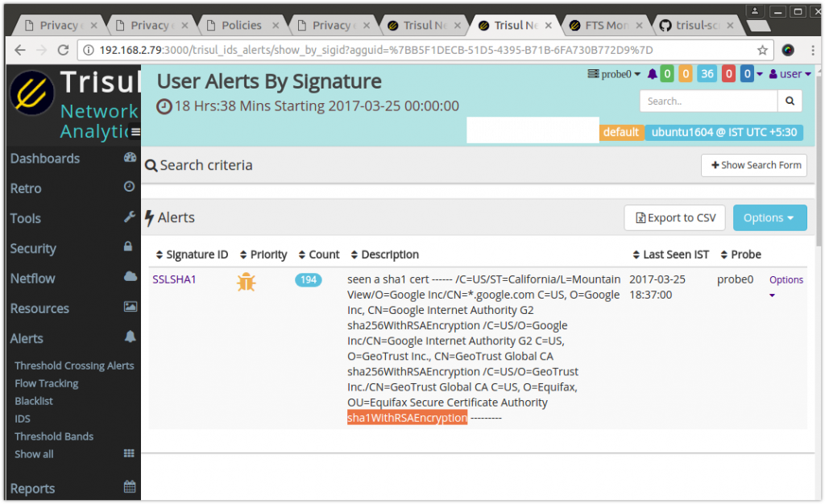This screenshot has height=504, width=825.
Task: Bookmark page with star icon
Action: click(762, 50)
